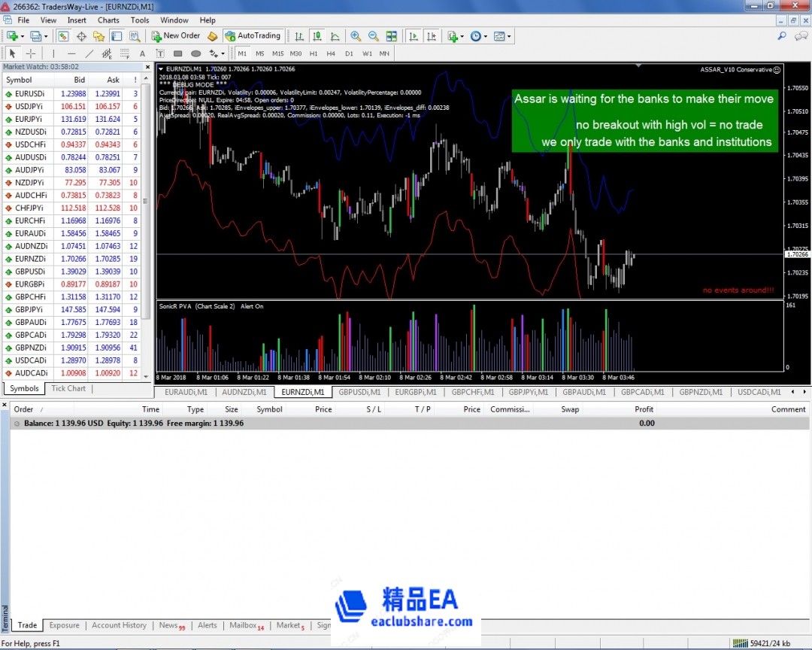Image resolution: width=812 pixels, height=650 pixels.
Task: Open the File menu
Action: [23, 20]
